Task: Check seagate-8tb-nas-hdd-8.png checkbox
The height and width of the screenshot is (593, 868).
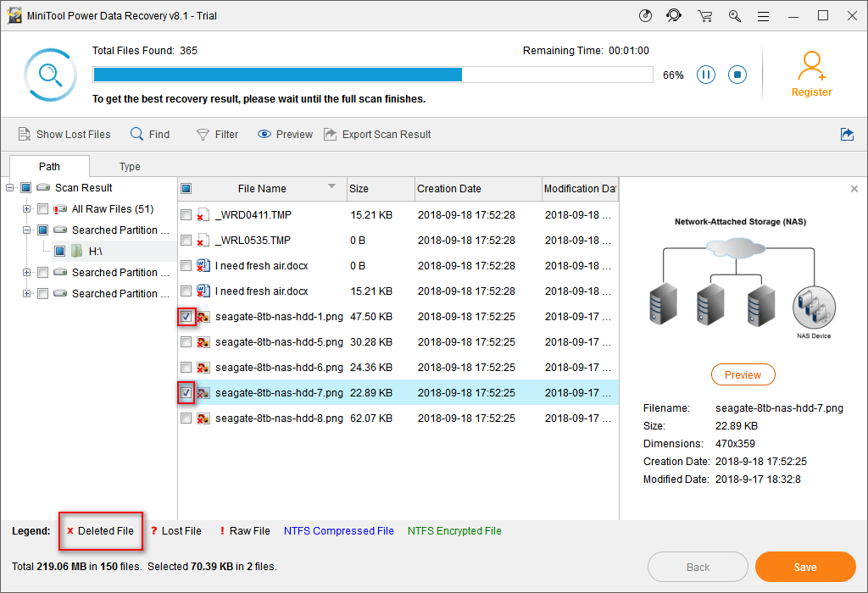Action: [x=186, y=418]
